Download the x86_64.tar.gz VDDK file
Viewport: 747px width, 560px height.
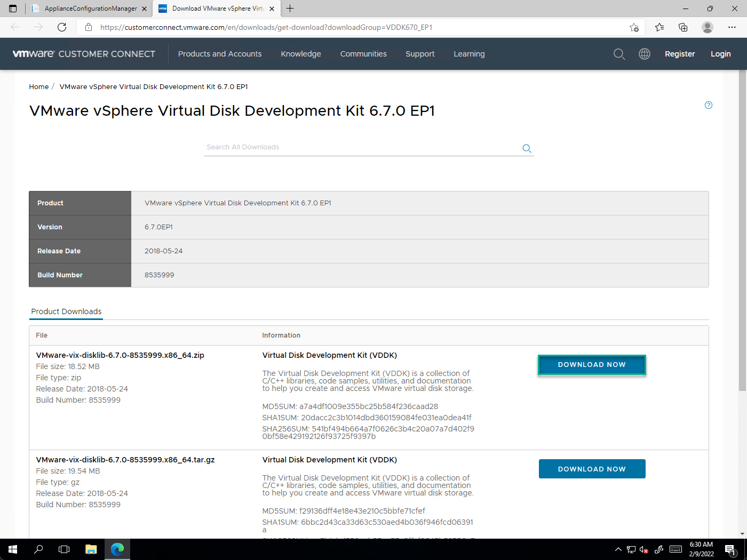click(592, 469)
